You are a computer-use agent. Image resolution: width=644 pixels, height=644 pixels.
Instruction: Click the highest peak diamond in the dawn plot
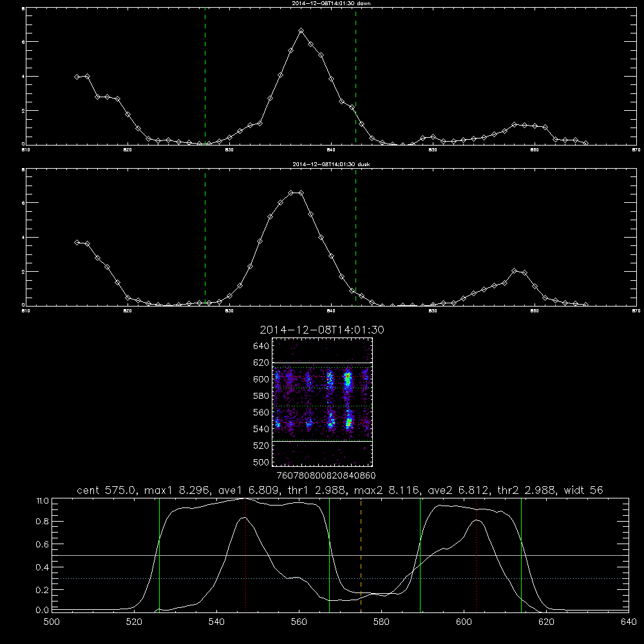pyautogui.click(x=301, y=31)
